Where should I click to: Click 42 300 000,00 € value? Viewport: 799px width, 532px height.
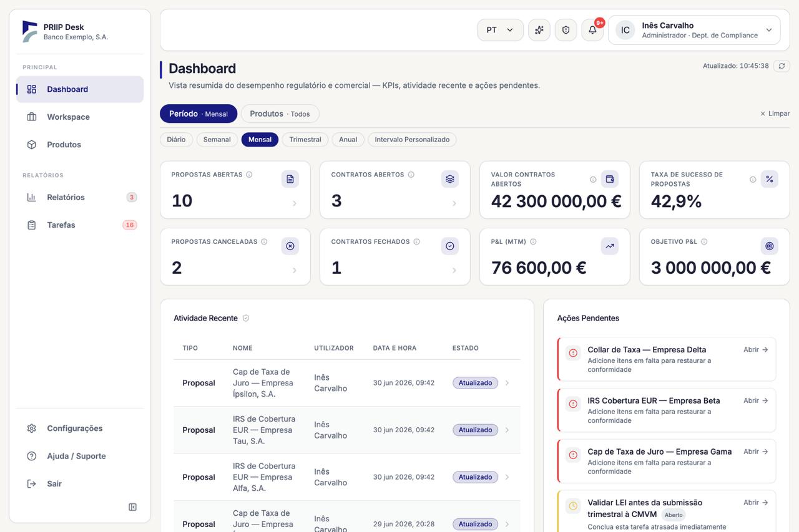[x=556, y=201]
